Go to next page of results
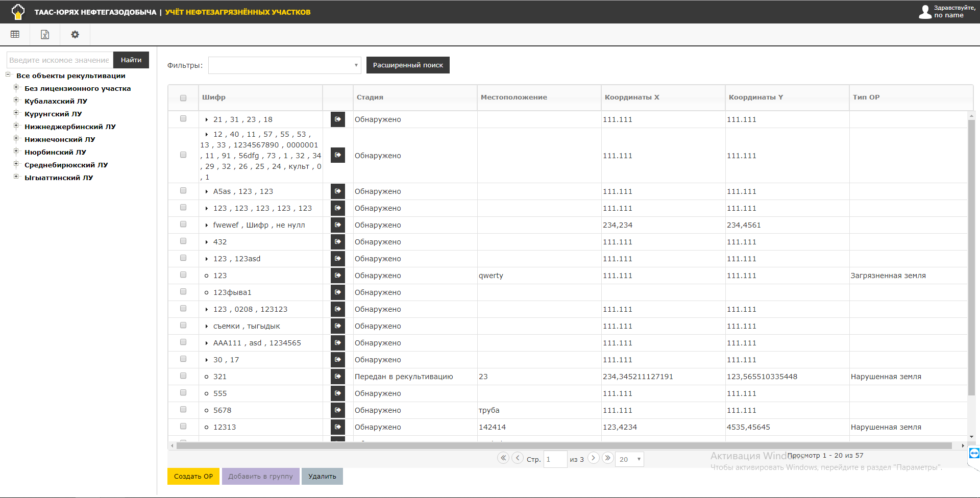 pos(593,458)
